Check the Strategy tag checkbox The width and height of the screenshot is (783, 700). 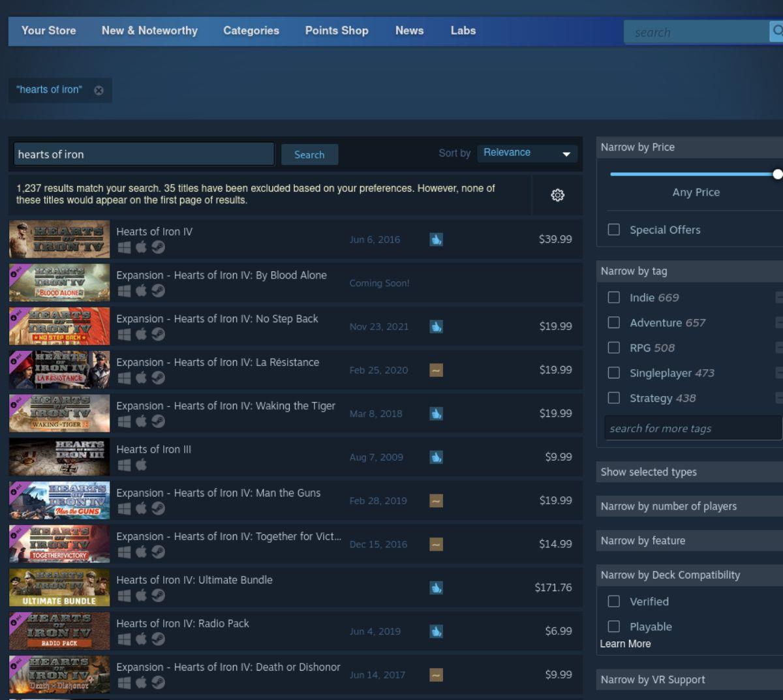[613, 397]
